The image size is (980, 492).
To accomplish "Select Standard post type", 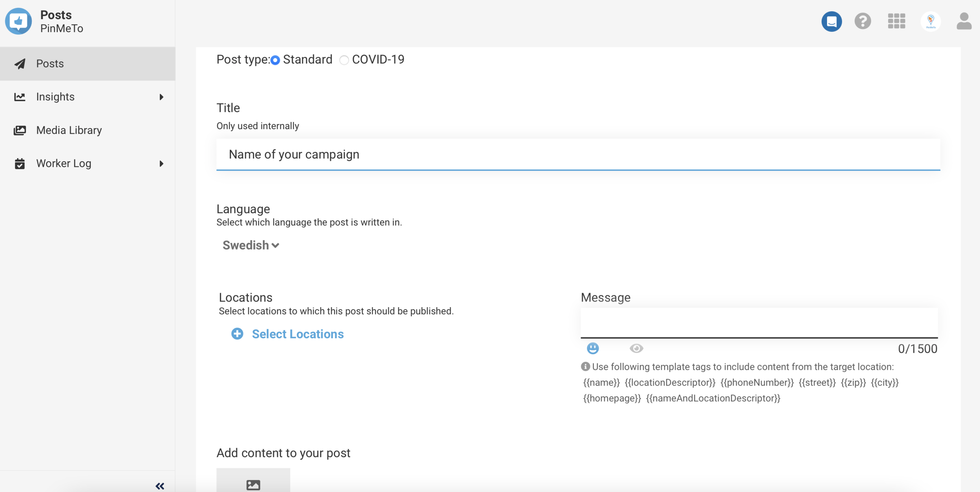I will [275, 60].
